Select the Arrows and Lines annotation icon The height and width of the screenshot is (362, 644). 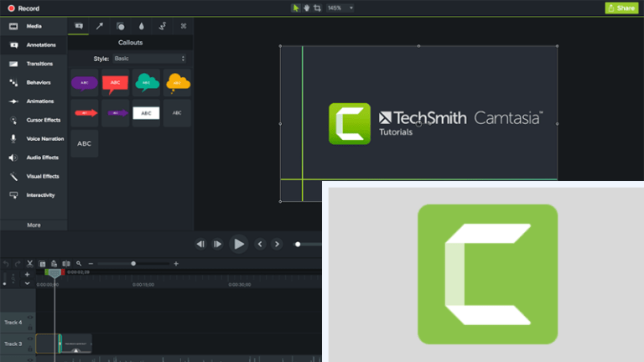(x=100, y=26)
